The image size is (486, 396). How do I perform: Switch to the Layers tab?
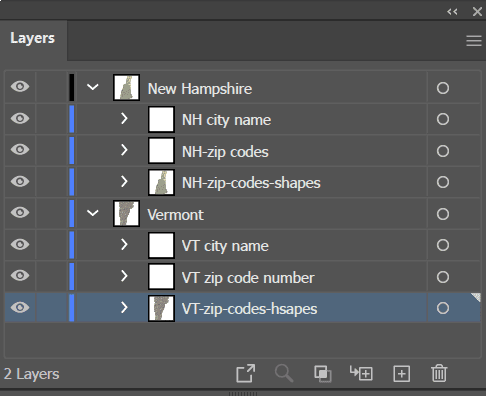coord(32,38)
